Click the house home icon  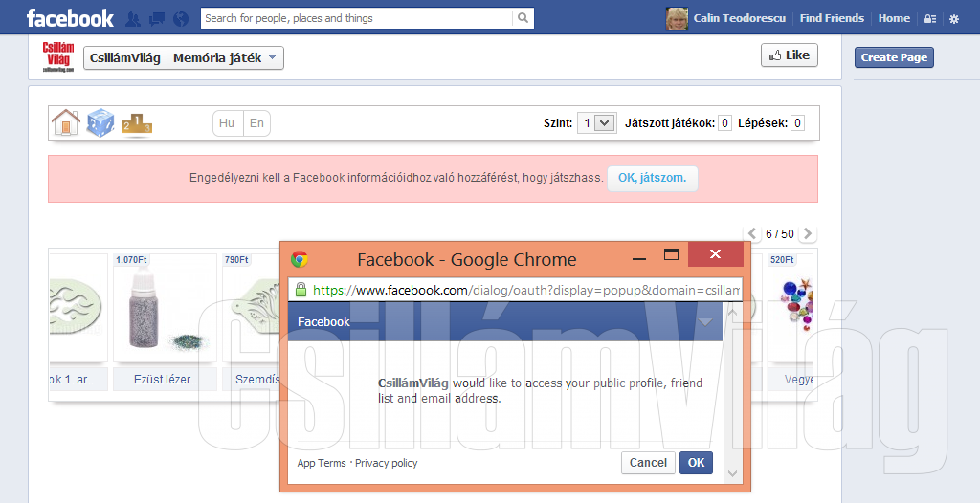(66, 121)
